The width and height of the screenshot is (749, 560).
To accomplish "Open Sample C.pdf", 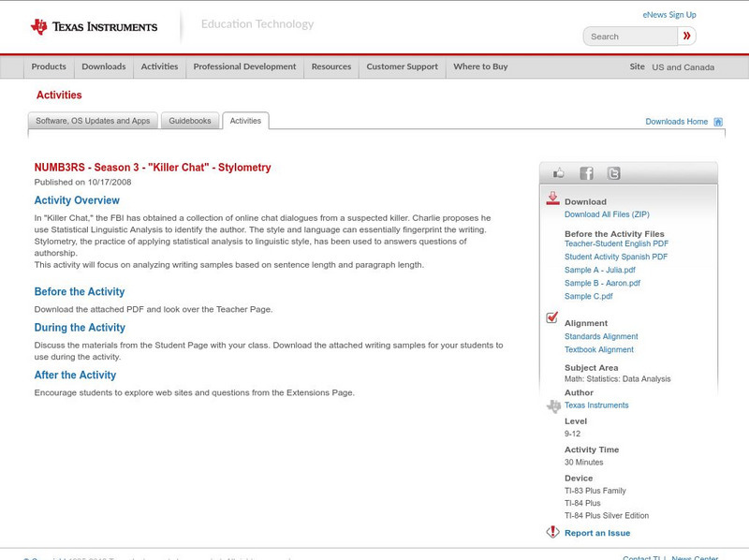I will (x=589, y=296).
